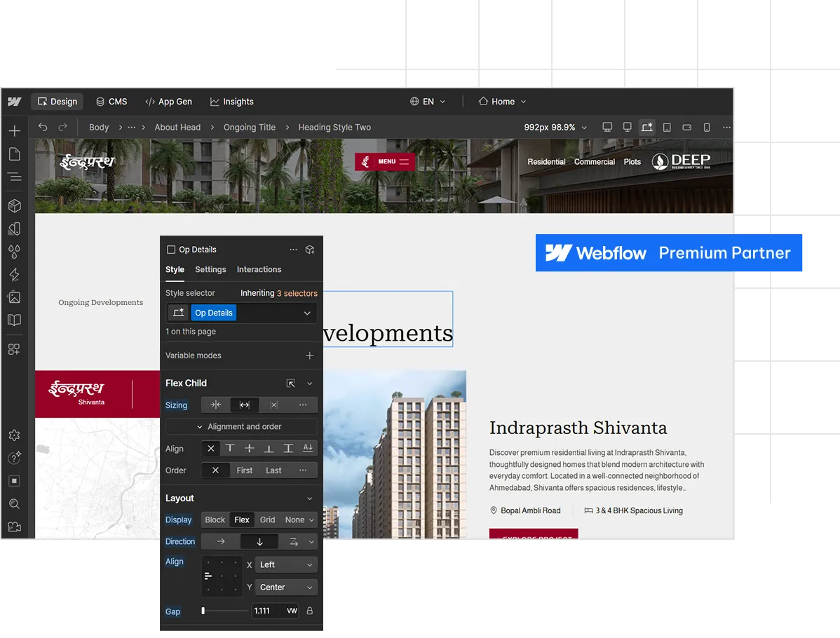Open the Style selectors drops icon
This screenshot has width=840, height=638.
[15, 251]
